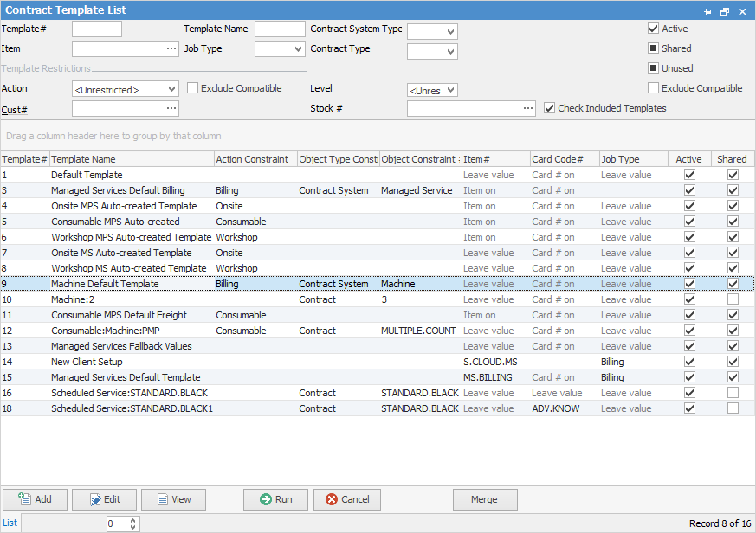Uncheck Check Included Templates checkbox
The width and height of the screenshot is (756, 533).
(x=550, y=108)
